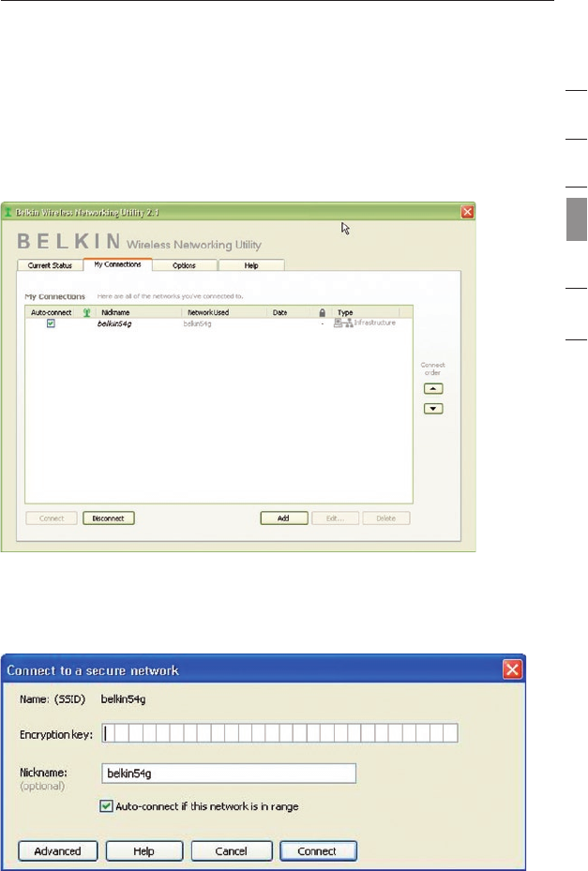Move connection up in connect order
The image size is (588, 871).
point(433,389)
